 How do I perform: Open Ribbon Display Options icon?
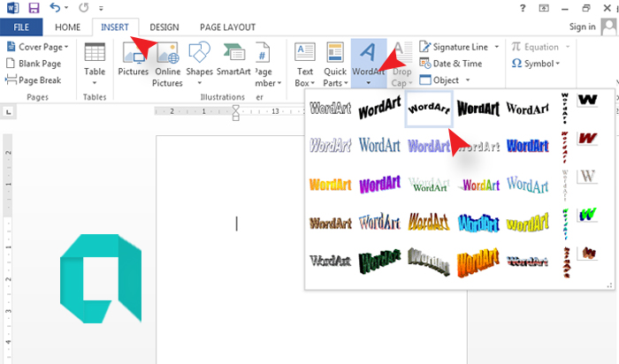(544, 8)
